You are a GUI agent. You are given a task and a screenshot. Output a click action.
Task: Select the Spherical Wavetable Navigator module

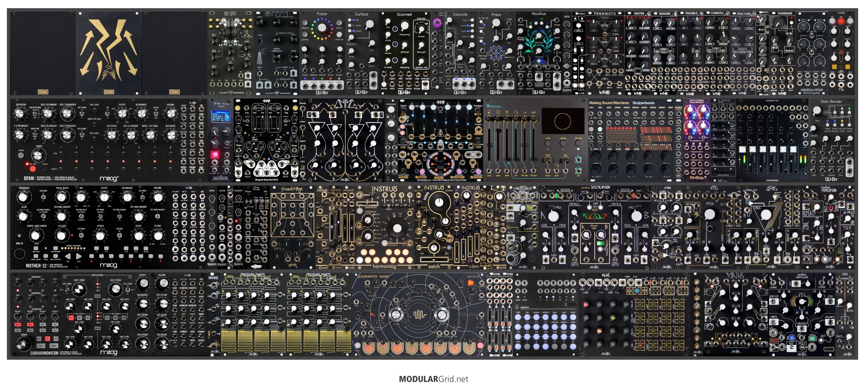pyautogui.click(x=440, y=140)
